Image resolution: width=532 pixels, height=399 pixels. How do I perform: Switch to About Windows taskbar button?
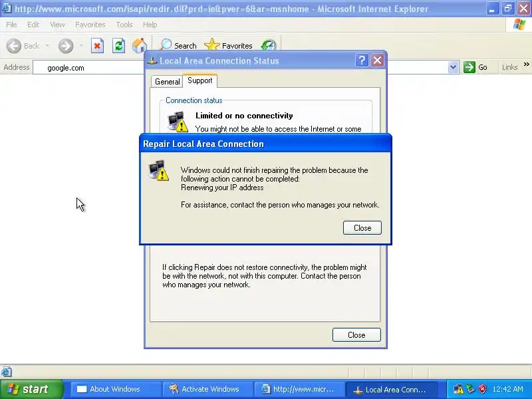[x=115, y=389]
